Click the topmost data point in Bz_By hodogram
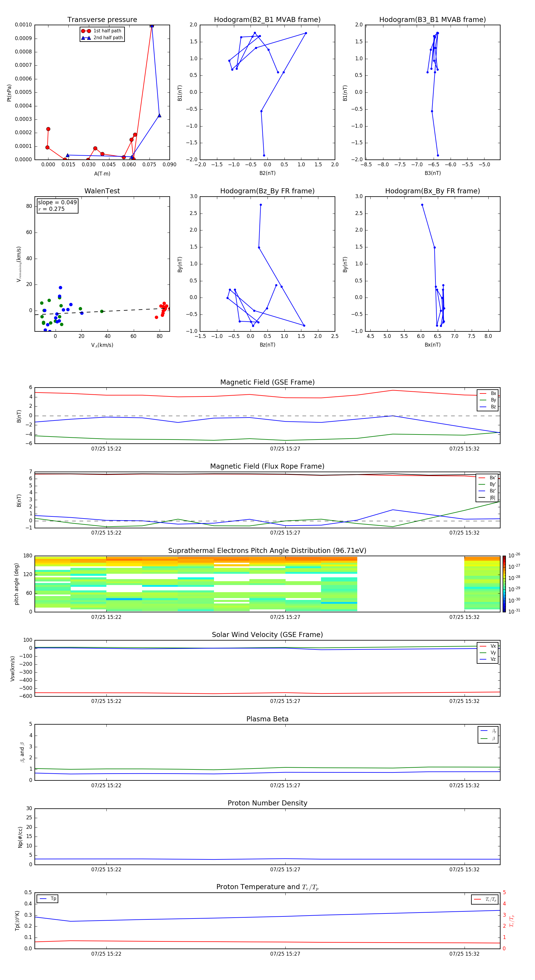535x980 pixels. click(261, 205)
